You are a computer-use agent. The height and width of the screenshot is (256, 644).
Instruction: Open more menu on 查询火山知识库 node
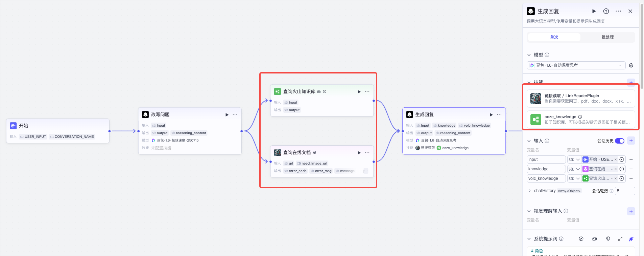point(367,92)
